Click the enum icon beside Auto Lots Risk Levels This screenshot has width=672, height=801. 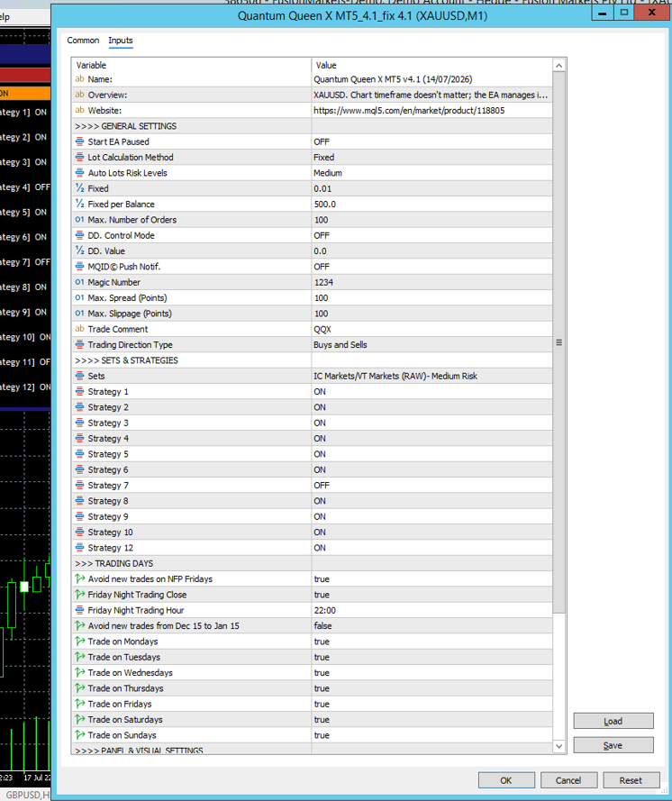point(79,173)
